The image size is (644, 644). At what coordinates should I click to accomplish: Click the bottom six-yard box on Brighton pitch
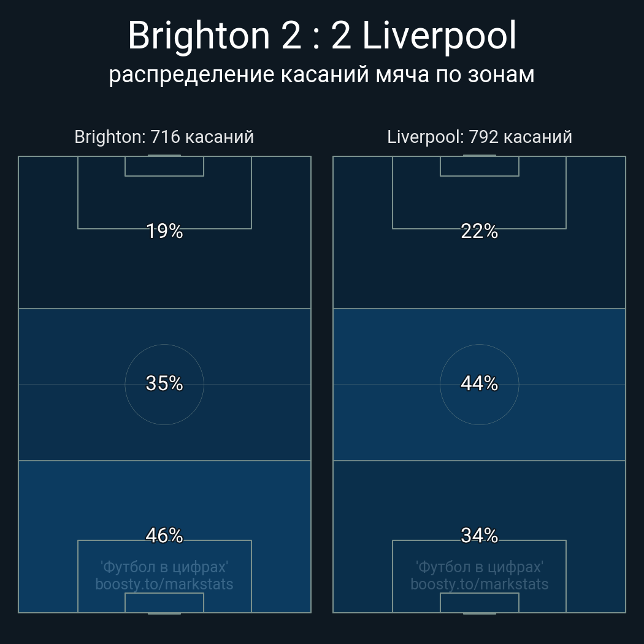pyautogui.click(x=164, y=603)
